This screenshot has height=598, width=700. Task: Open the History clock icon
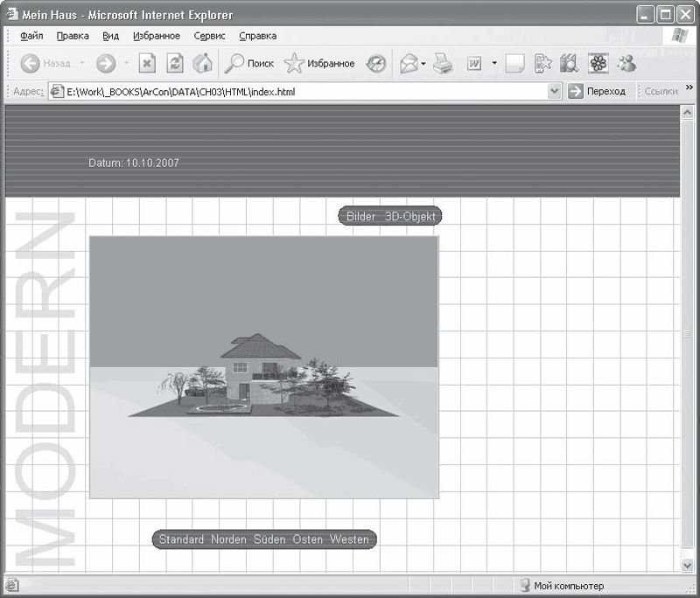tap(375, 64)
